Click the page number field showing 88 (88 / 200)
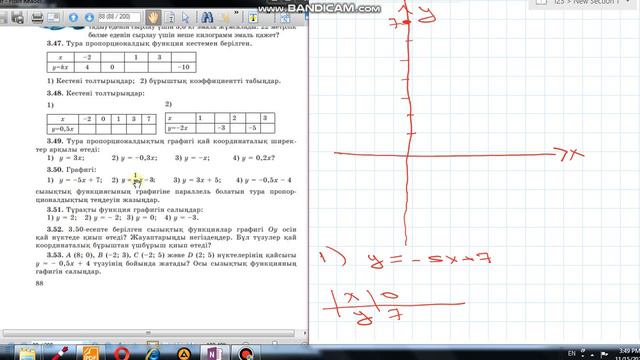 [119, 17]
